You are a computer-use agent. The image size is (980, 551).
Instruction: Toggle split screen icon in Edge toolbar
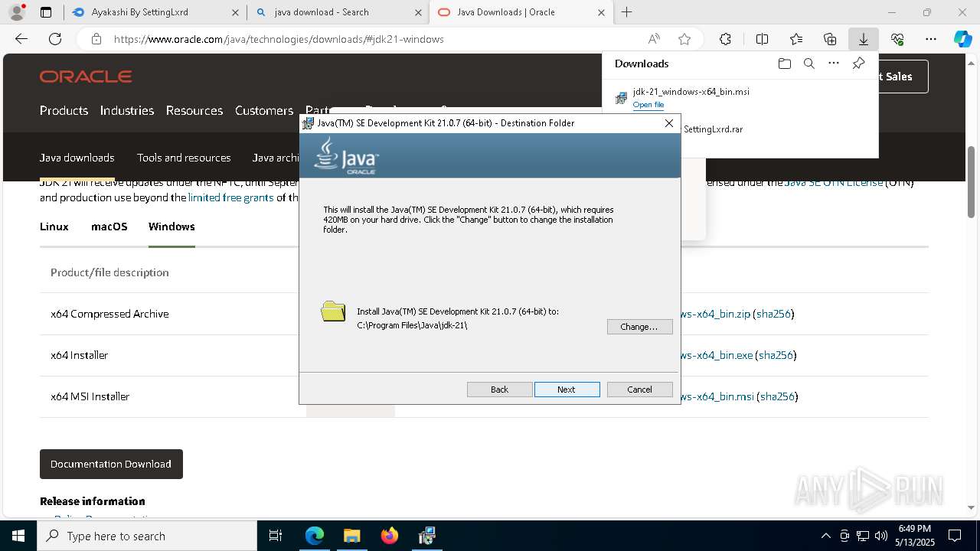point(762,39)
